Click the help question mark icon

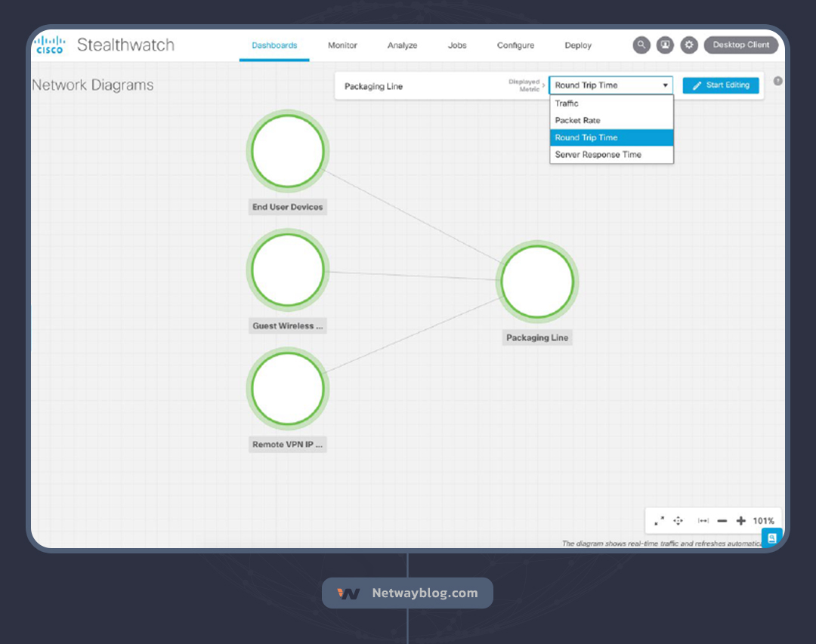tap(777, 82)
